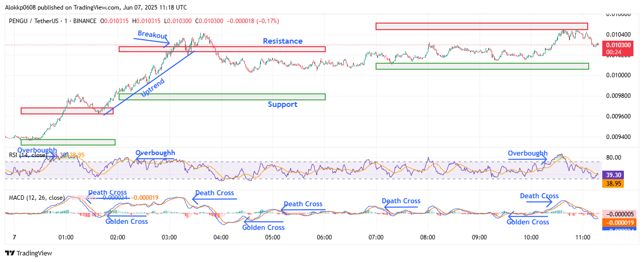Click the low value L0.010300 in header
The image size is (644, 262).
178,21
